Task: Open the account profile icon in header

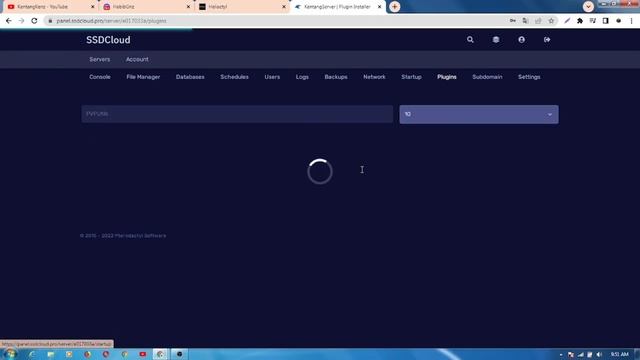Action: click(522, 40)
